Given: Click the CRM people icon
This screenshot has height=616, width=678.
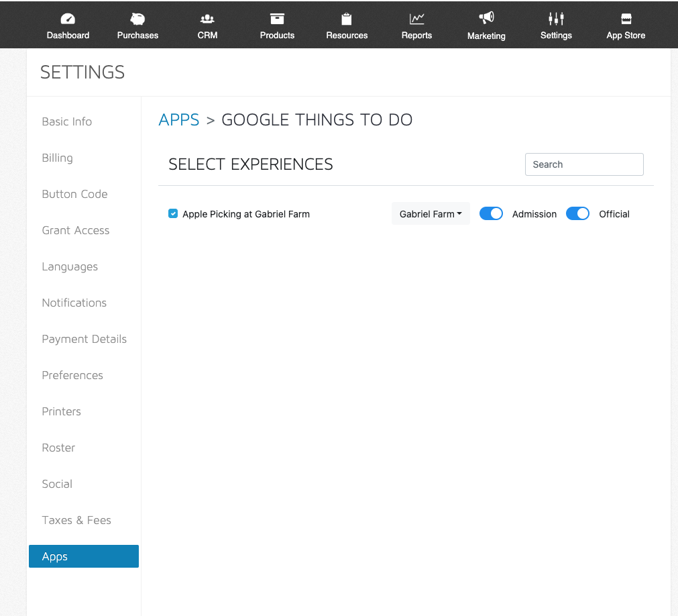Looking at the screenshot, I should (207, 19).
